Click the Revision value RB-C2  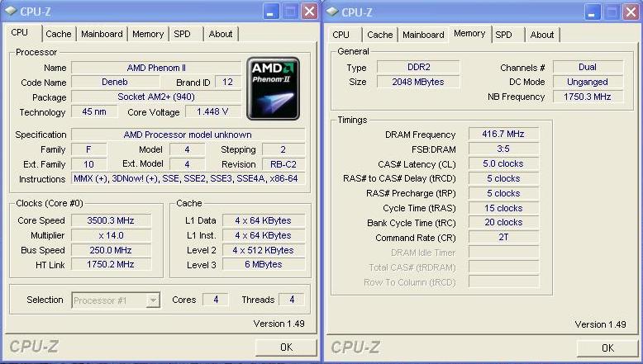click(x=283, y=164)
